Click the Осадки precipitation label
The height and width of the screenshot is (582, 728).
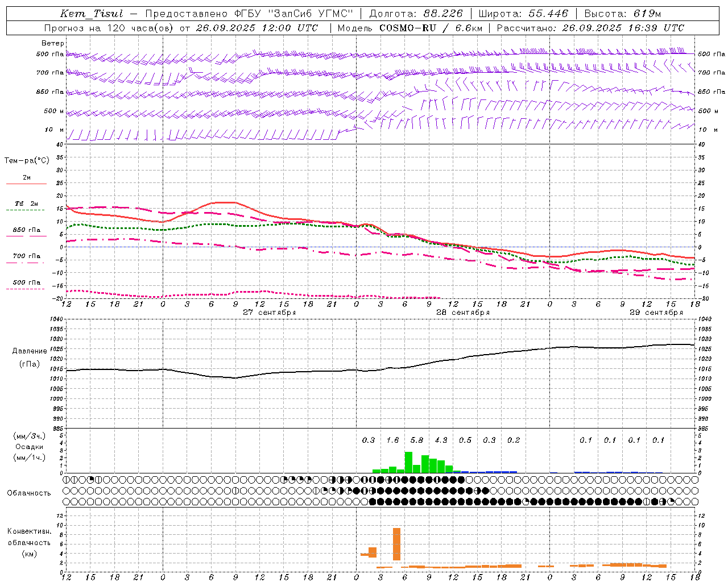point(30,447)
